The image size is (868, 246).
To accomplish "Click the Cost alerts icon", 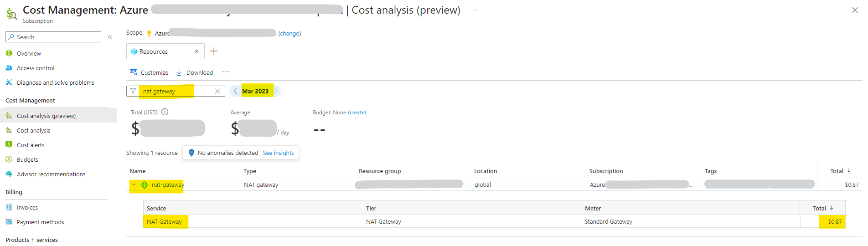I will pyautogui.click(x=9, y=145).
